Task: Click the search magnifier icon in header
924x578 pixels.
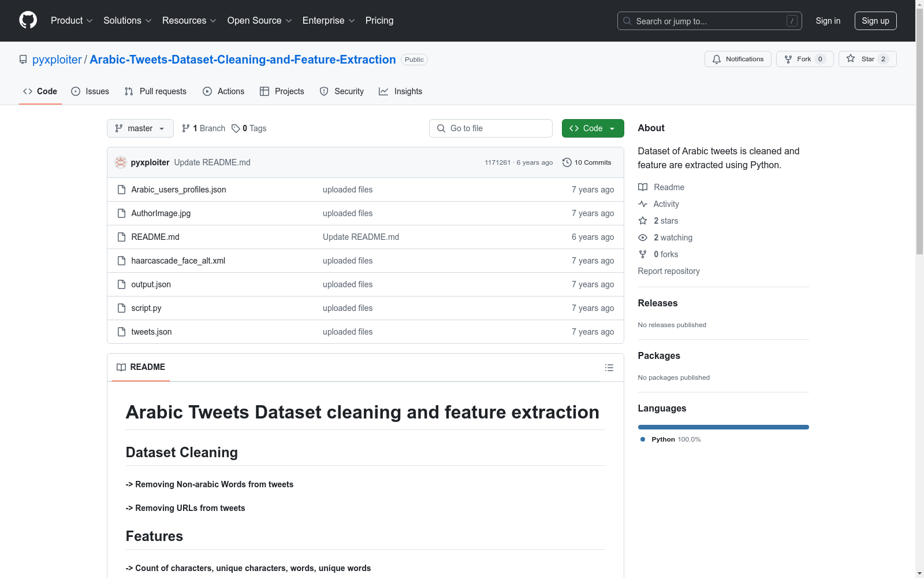Action: click(627, 21)
